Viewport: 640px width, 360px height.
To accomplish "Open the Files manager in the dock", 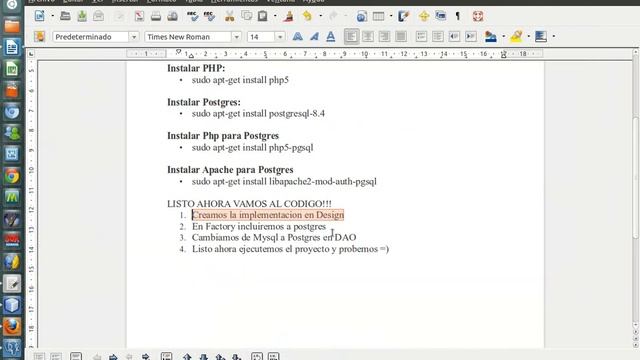I will 12,26.
